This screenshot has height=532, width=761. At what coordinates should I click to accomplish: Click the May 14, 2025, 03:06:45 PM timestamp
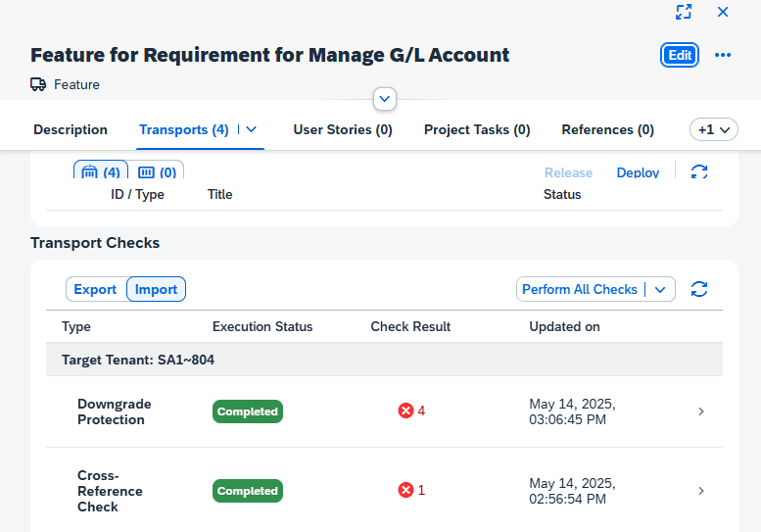click(572, 411)
